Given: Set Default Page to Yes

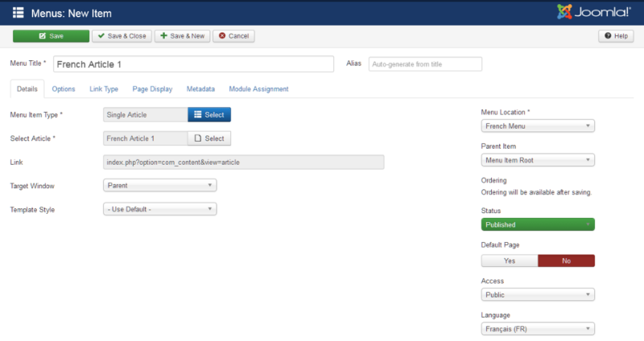Looking at the screenshot, I should click(510, 261).
